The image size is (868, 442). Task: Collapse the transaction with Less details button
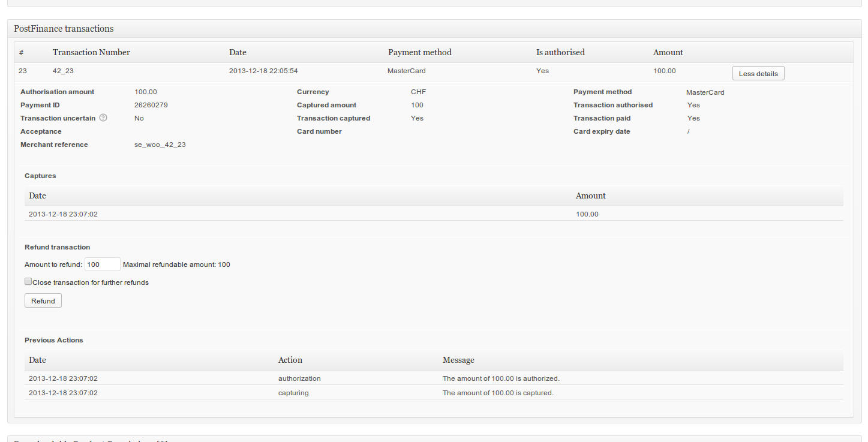pyautogui.click(x=758, y=74)
